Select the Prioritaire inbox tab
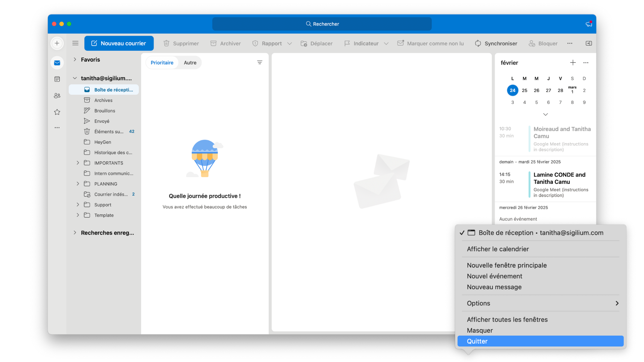 (x=162, y=63)
